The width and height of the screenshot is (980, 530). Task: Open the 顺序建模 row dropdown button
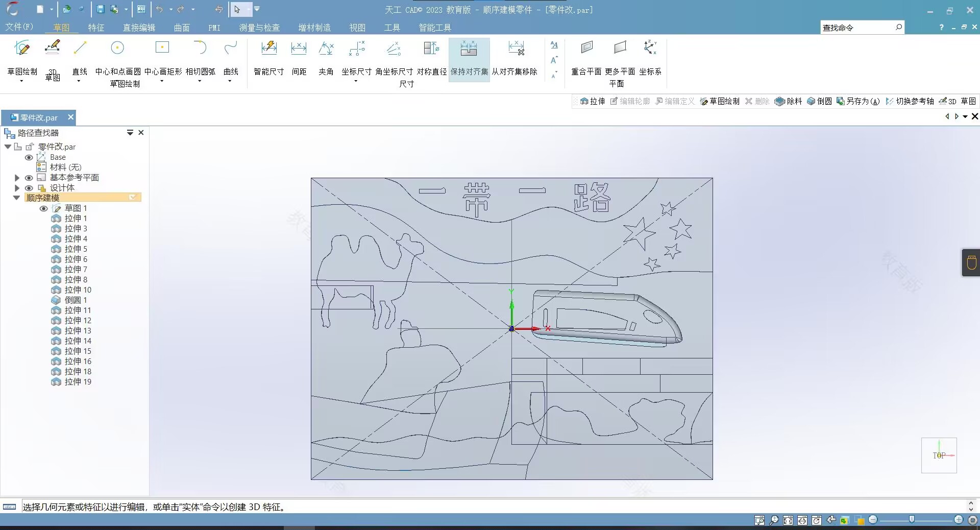(x=133, y=197)
